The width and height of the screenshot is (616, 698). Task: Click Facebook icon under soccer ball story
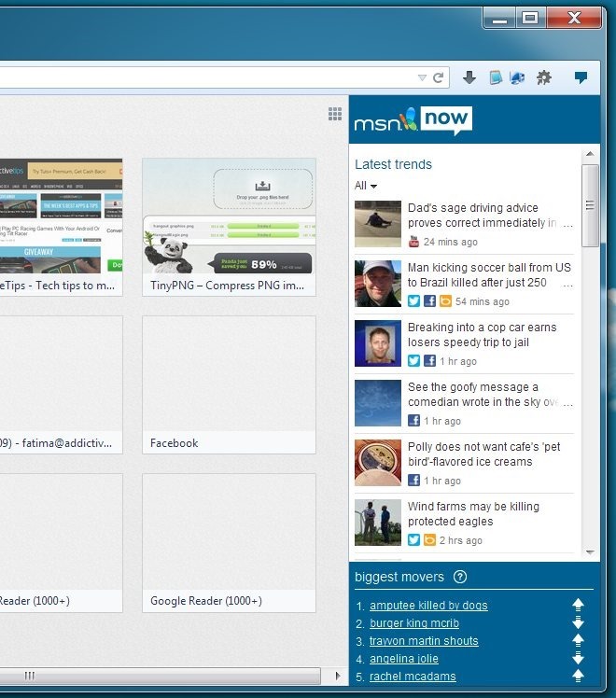pos(429,300)
